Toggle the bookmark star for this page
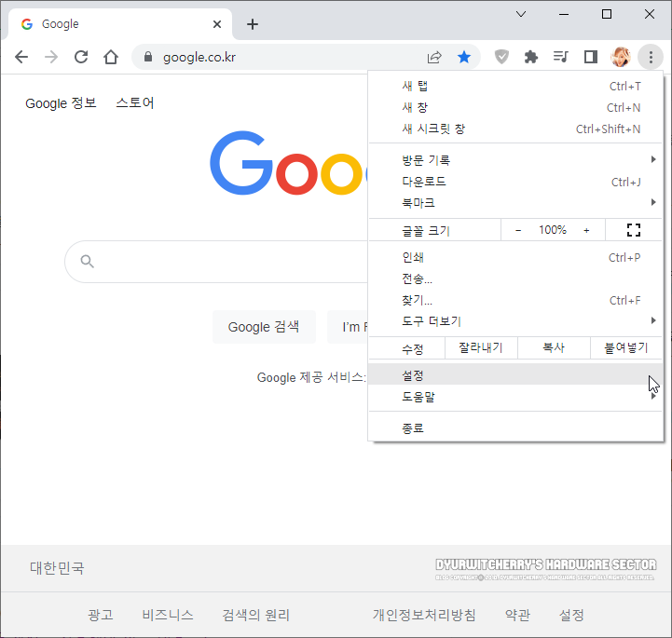Screen dimensions: 672x638 pos(464,57)
